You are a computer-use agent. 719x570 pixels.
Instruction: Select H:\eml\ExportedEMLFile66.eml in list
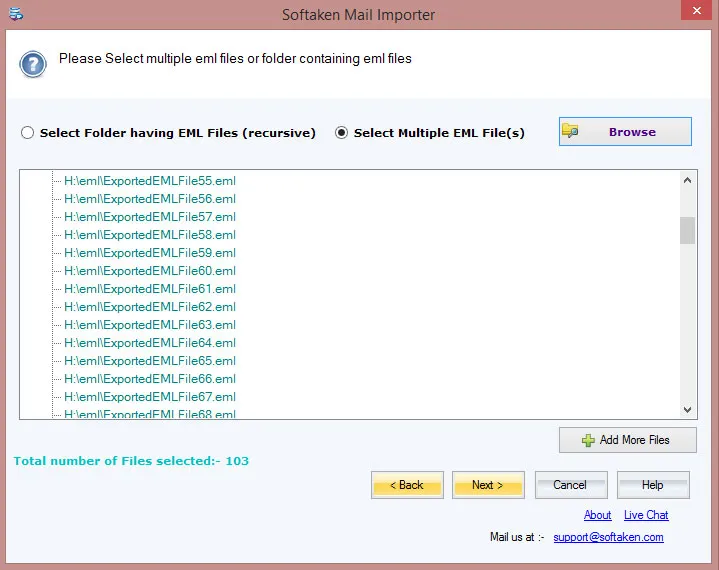(150, 378)
